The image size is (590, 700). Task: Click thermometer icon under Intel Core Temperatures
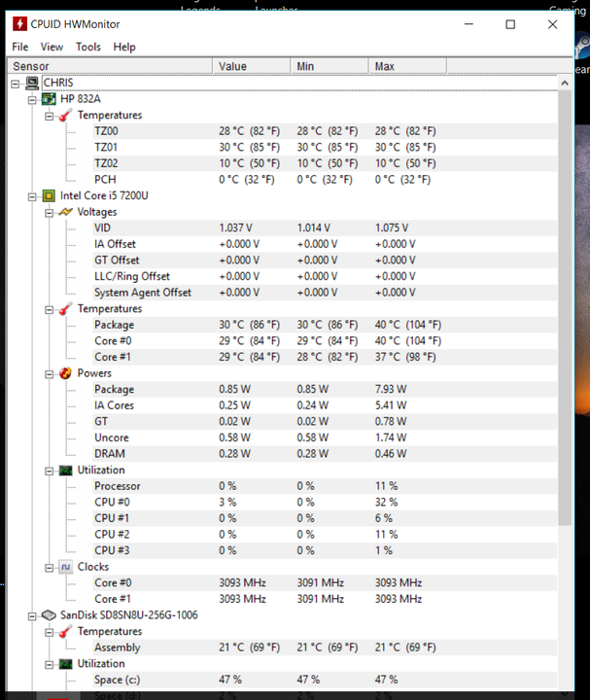tap(65, 308)
